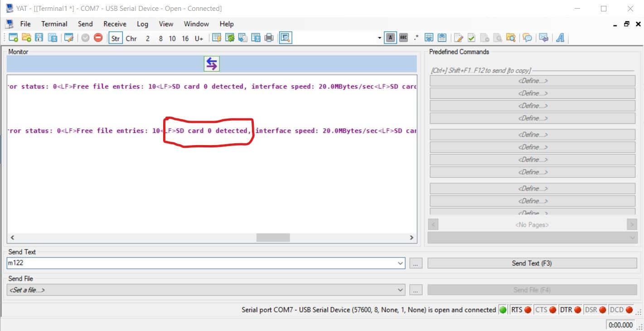The width and height of the screenshot is (644, 331).
Task: Switch radix to octal 8
Action: 160,38
